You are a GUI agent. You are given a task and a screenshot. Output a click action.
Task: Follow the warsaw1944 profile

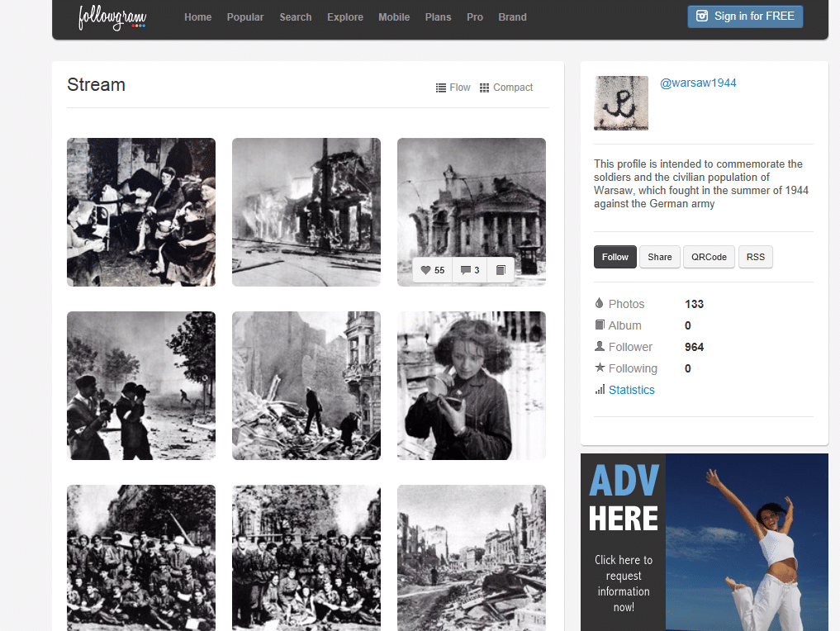click(615, 257)
